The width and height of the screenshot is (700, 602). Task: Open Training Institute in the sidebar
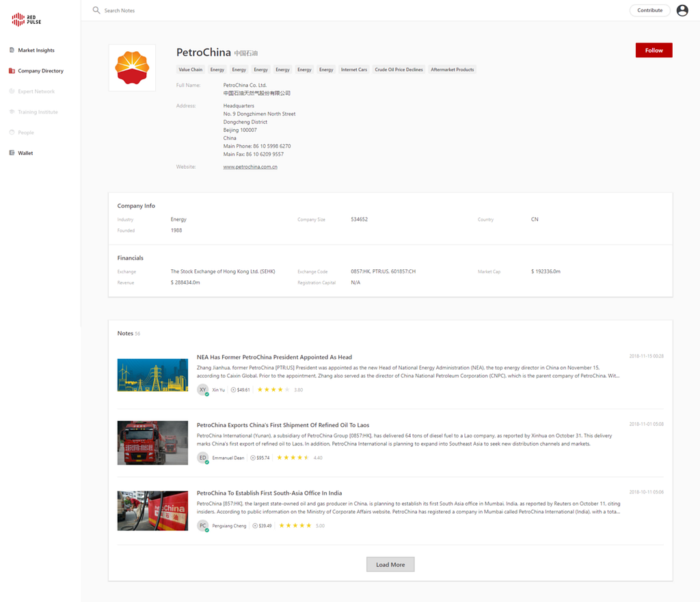[38, 111]
